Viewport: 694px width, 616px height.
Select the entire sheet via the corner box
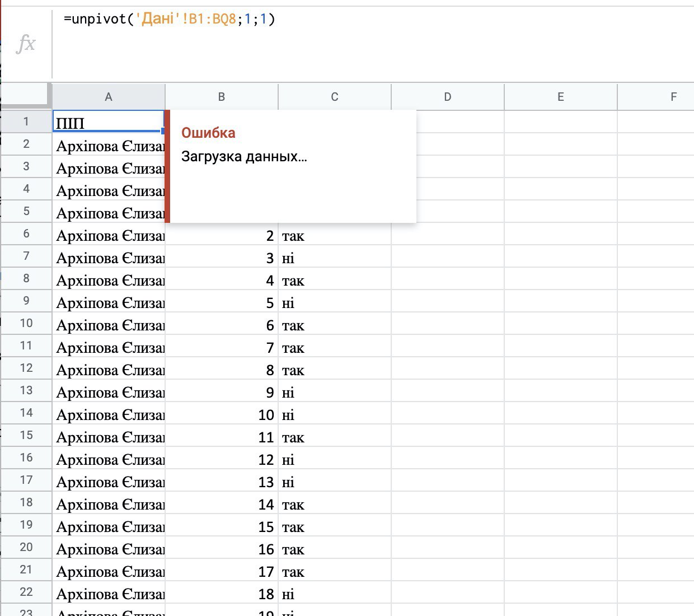tap(26, 95)
